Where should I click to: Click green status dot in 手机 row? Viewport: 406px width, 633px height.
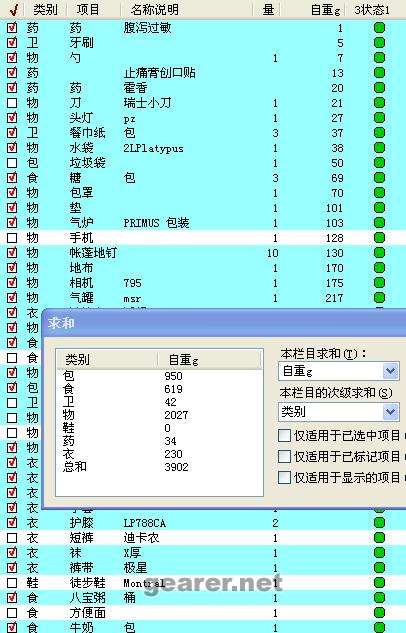pyautogui.click(x=379, y=237)
